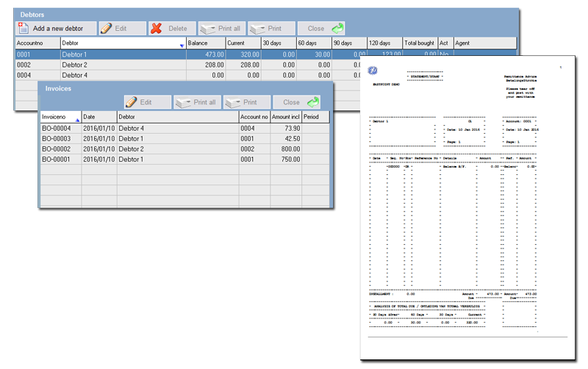This screenshot has width=588, height=369.
Task: Edit the selected invoice
Action: pyautogui.click(x=148, y=102)
